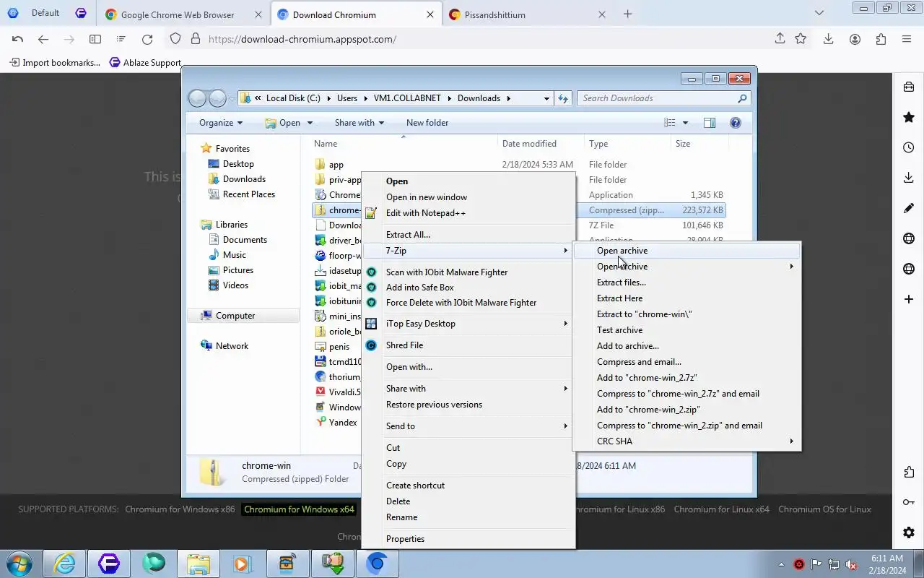Click the Explorer back navigation button
This screenshot has height=578, width=924.
coord(197,98)
